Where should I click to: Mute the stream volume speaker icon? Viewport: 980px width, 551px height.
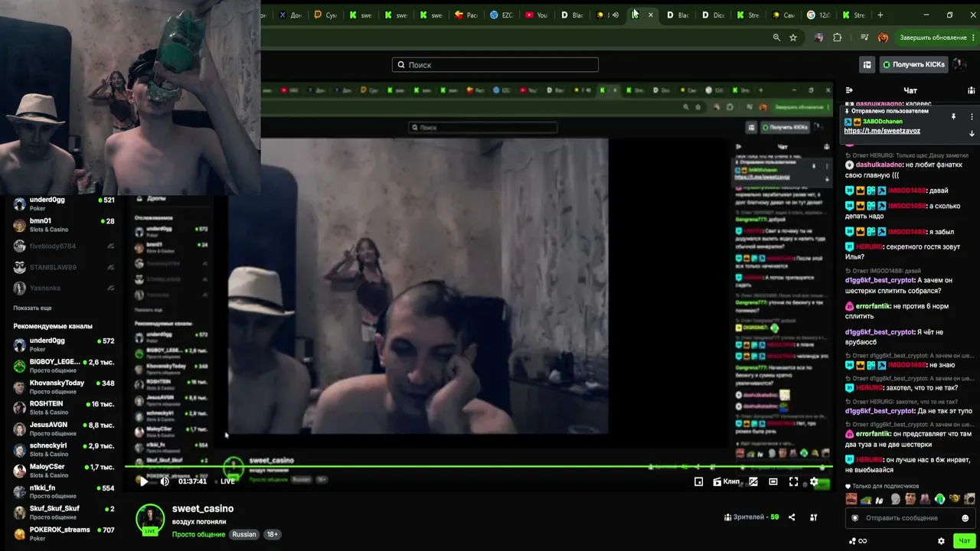[x=164, y=481]
